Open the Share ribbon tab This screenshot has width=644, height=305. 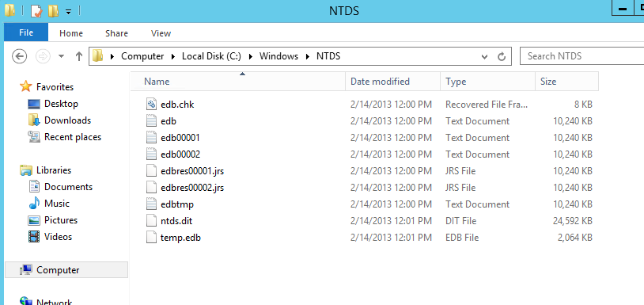pyautogui.click(x=116, y=33)
